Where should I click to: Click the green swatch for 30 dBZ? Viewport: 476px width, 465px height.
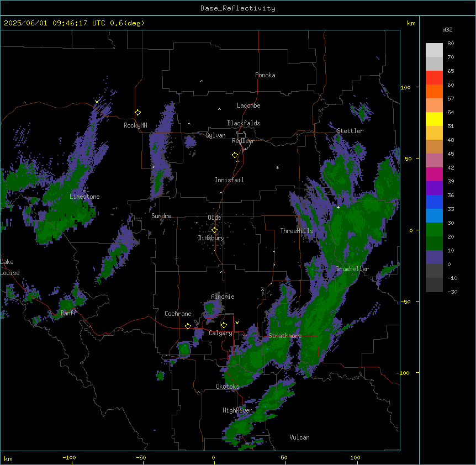(434, 230)
